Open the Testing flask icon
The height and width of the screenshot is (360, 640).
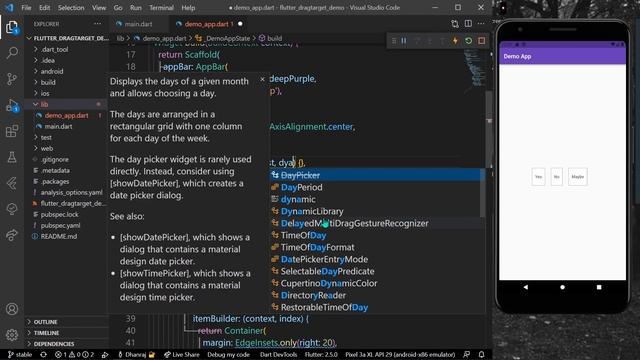[x=12, y=157]
